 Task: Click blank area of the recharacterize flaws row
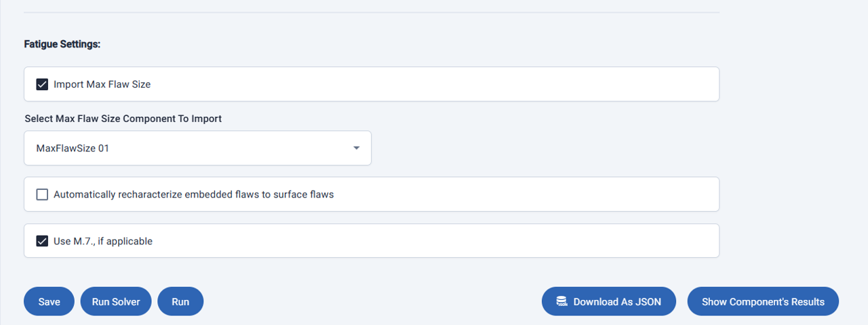pos(529,195)
